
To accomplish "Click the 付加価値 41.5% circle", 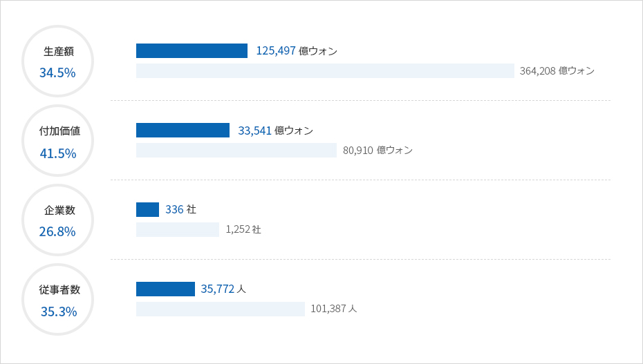I will pos(58,141).
